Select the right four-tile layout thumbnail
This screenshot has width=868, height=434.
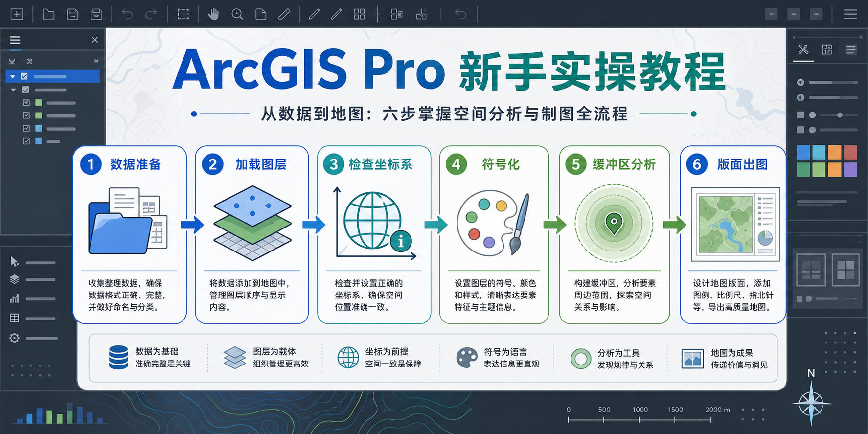[845, 270]
